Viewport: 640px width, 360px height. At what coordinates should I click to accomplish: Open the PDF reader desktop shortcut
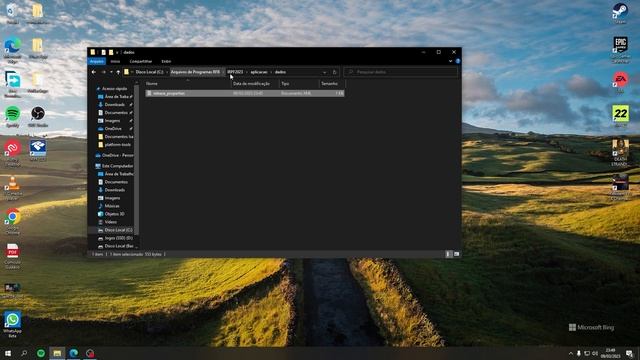click(13, 256)
